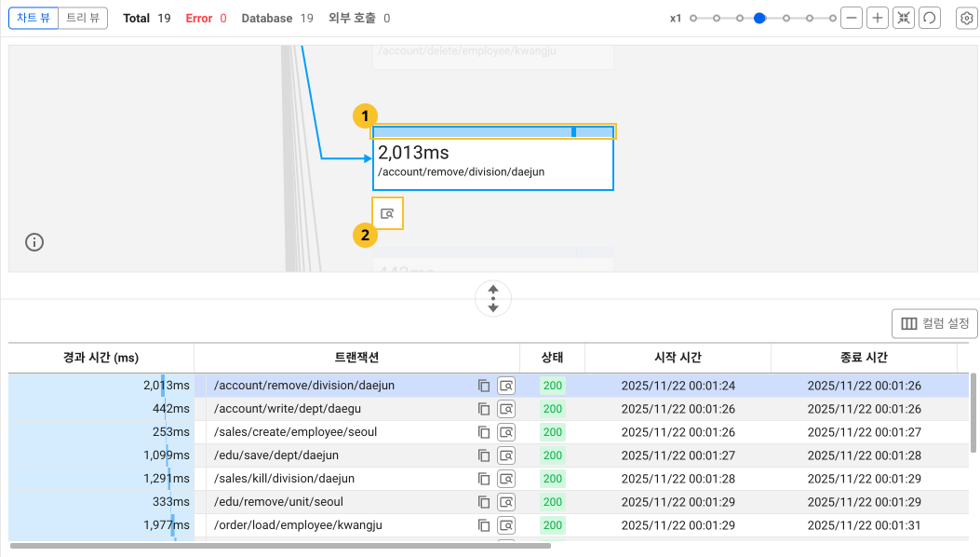
Task: Select the 2,013ms /account/remove/division/daejun chart node
Action: [492, 164]
